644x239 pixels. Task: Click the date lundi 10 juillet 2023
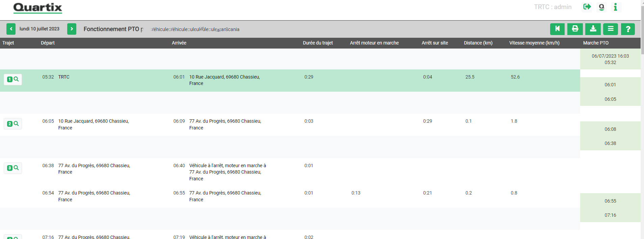[40, 29]
